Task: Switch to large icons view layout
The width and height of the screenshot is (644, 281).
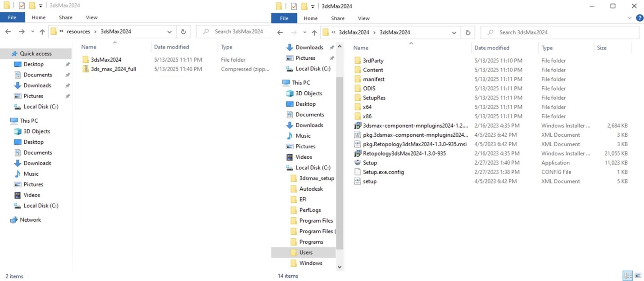Action: pos(637,276)
